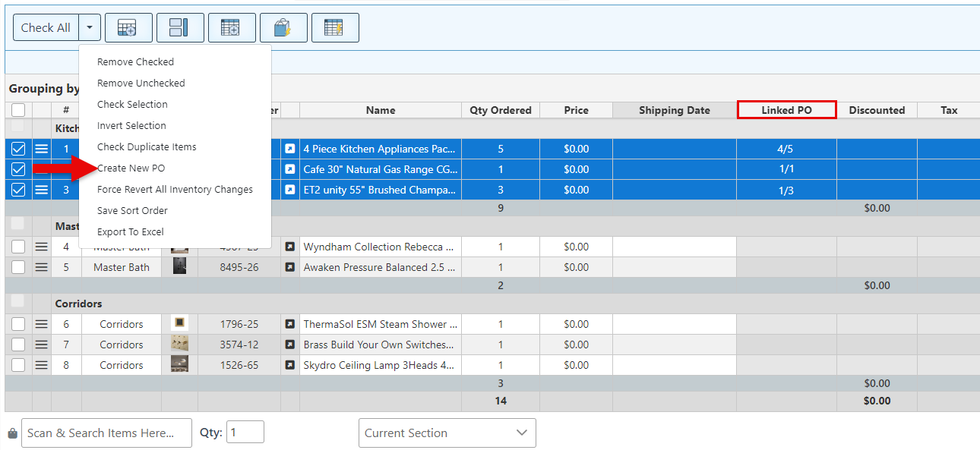This screenshot has width=980, height=450.
Task: Click the shopping bag quick-action icon
Action: coord(283,28)
